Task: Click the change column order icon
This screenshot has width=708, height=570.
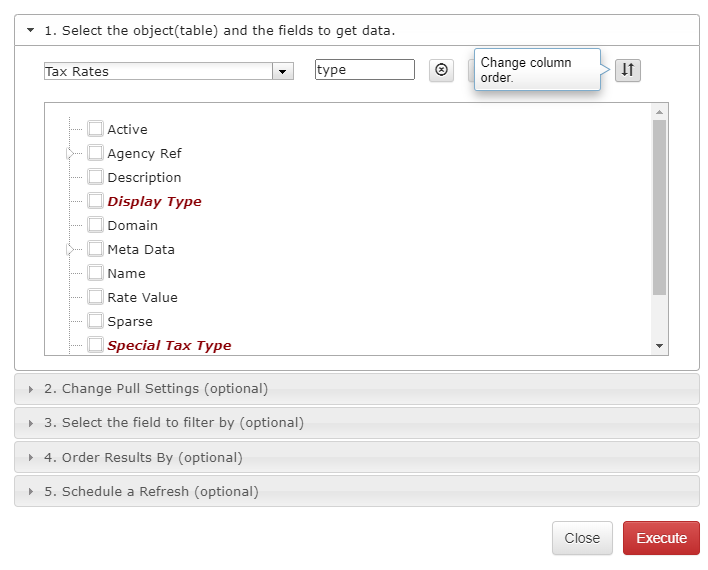Action: pyautogui.click(x=628, y=70)
